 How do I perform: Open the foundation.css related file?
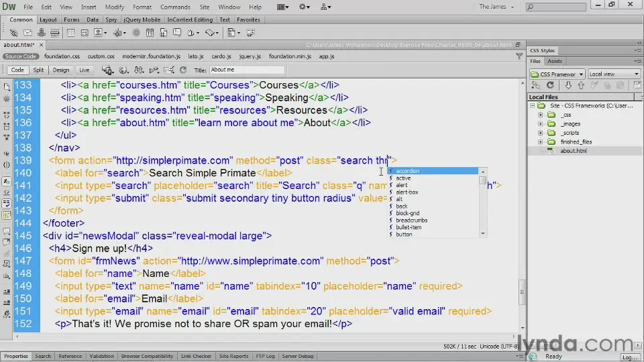[62, 56]
